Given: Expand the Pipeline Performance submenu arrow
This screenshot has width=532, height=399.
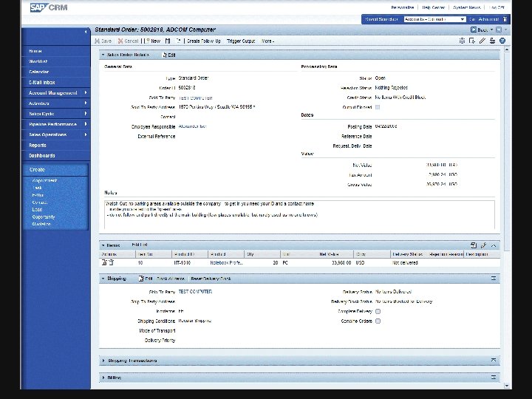Looking at the screenshot, I should click(x=86, y=124).
